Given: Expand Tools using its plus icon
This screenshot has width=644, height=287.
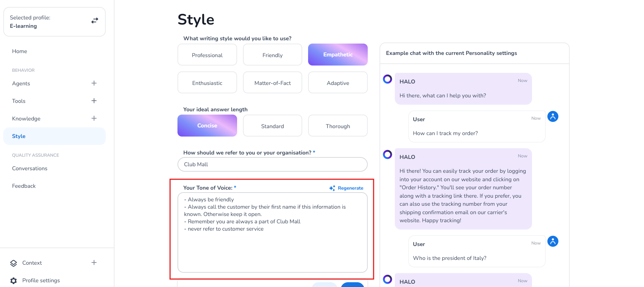Looking at the screenshot, I should [x=94, y=101].
